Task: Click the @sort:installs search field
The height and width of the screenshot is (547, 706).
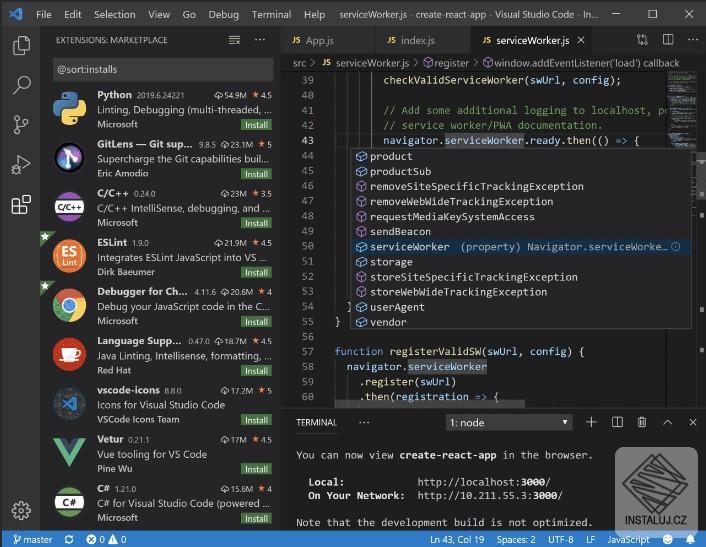Action: (163, 69)
